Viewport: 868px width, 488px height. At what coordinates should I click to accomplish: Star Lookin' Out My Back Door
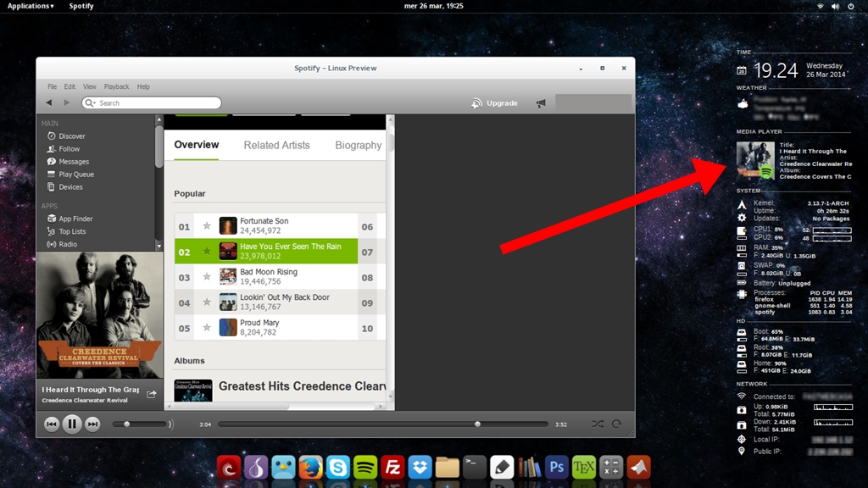207,302
